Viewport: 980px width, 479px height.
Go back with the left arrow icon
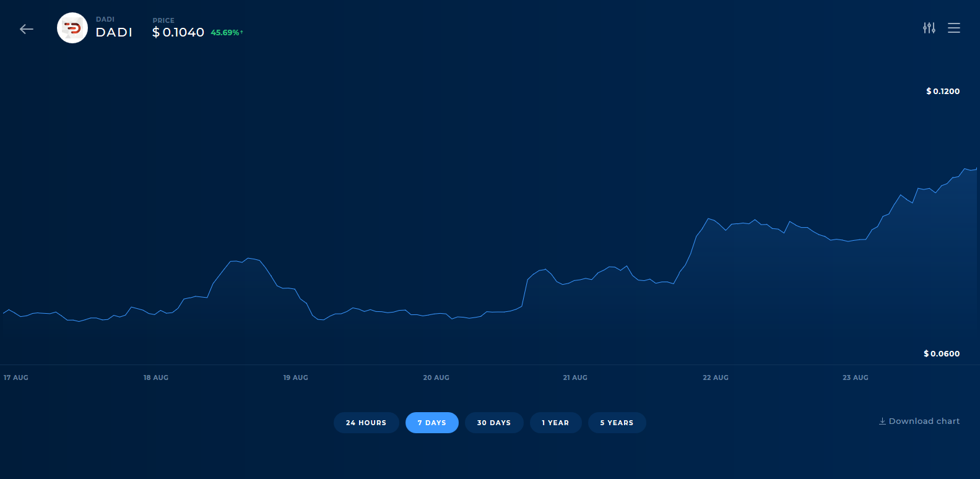pyautogui.click(x=26, y=29)
